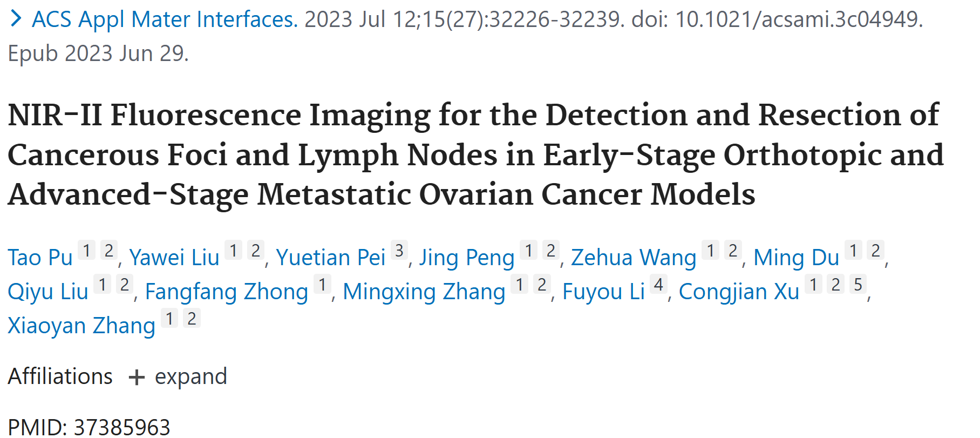Click author name Fangfang Zhong
Image resolution: width=980 pixels, height=438 pixels.
coord(227,292)
